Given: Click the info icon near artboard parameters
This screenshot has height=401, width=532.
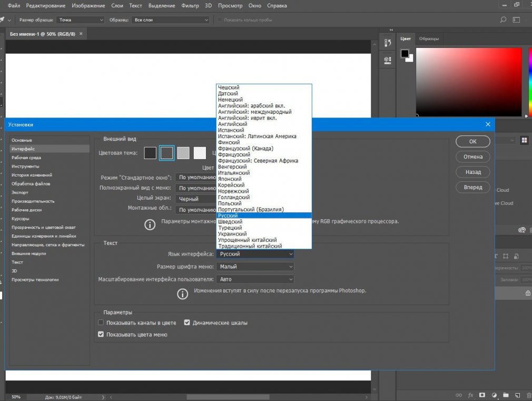Looking at the screenshot, I should click(x=150, y=224).
